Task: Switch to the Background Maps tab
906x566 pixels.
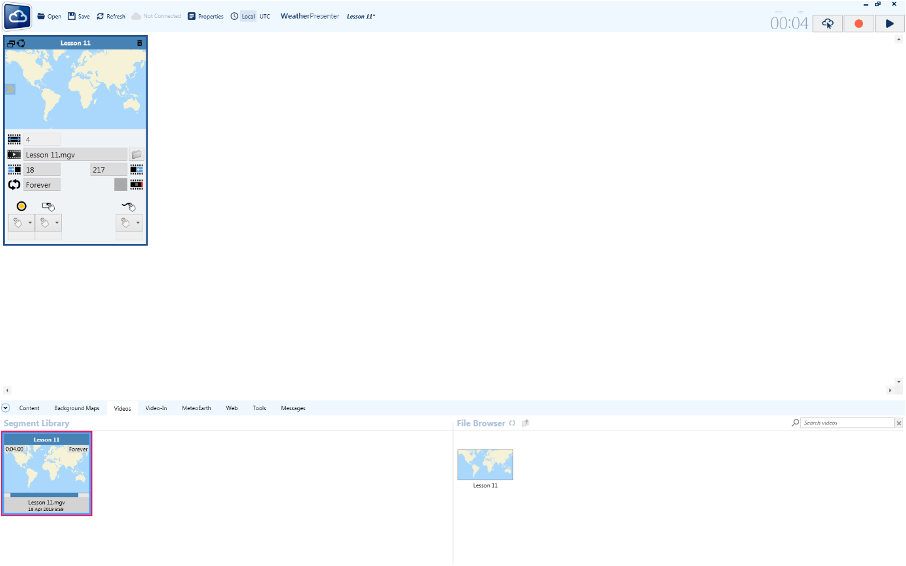Action: pyautogui.click(x=77, y=408)
